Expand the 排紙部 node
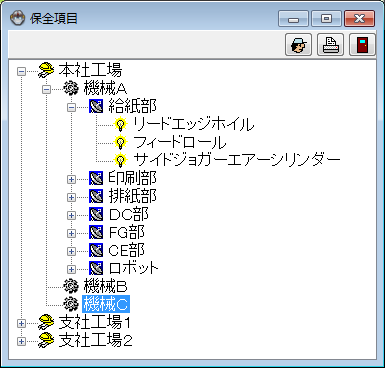This screenshot has width=385, height=368. pyautogui.click(x=71, y=197)
